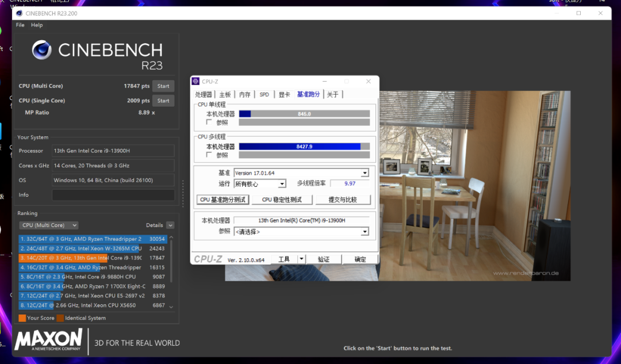621x364 pixels.
Task: Click the MAXON logo
Action: pos(48,340)
